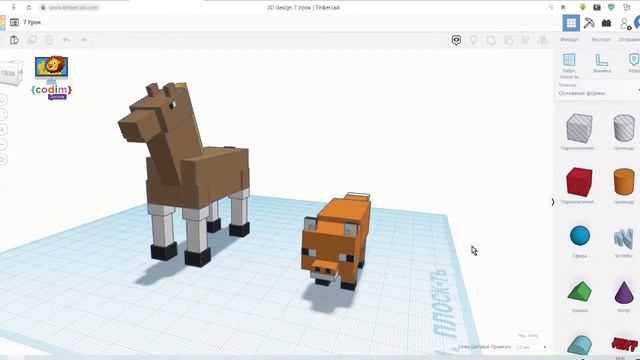This screenshot has height=360, width=640.
Task: Open the Basic Shapes category dropdown
Action: coord(598,93)
